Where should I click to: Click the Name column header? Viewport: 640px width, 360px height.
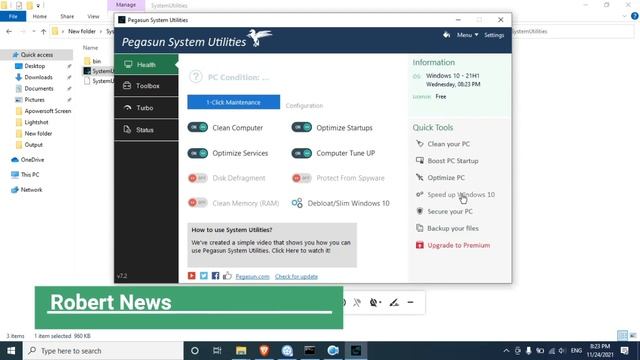(x=91, y=48)
